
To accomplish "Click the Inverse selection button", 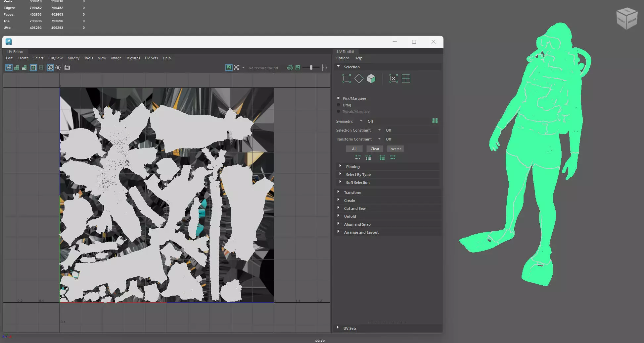I will 395,149.
